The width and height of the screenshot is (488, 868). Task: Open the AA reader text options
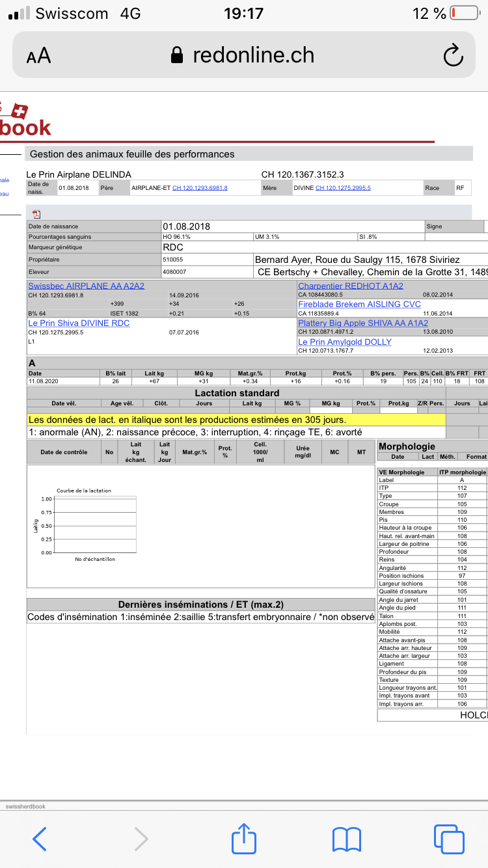pos(39,56)
